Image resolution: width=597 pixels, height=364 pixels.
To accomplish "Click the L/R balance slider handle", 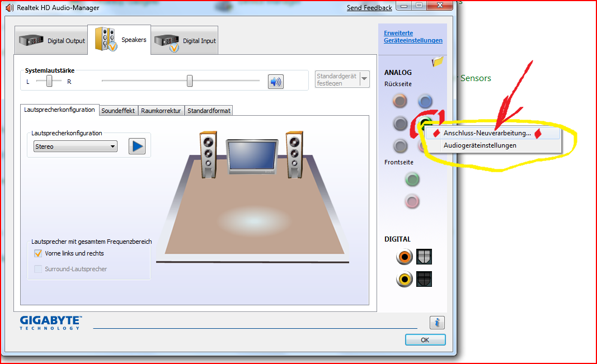I will [49, 81].
